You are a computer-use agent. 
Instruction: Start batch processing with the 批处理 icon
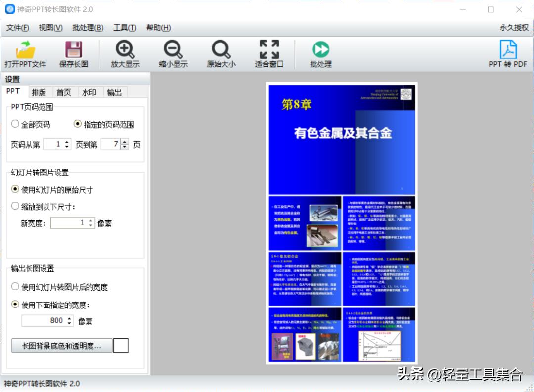coord(320,53)
